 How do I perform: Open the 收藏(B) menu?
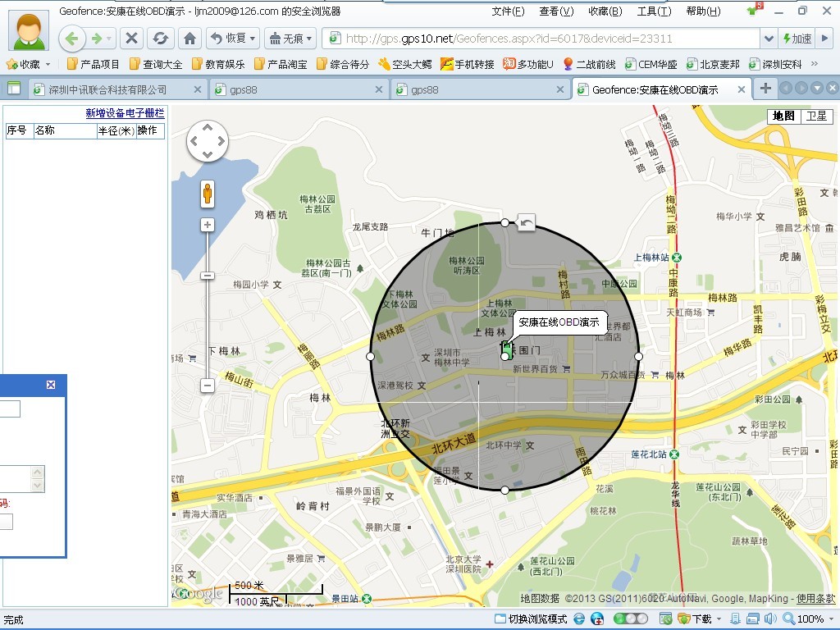coord(605,11)
